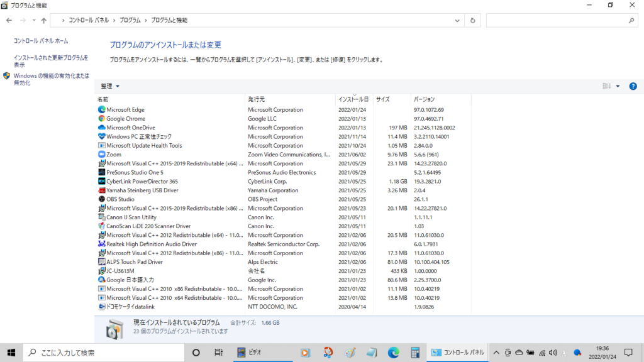Expand the view options dropdown arrow

[618, 86]
